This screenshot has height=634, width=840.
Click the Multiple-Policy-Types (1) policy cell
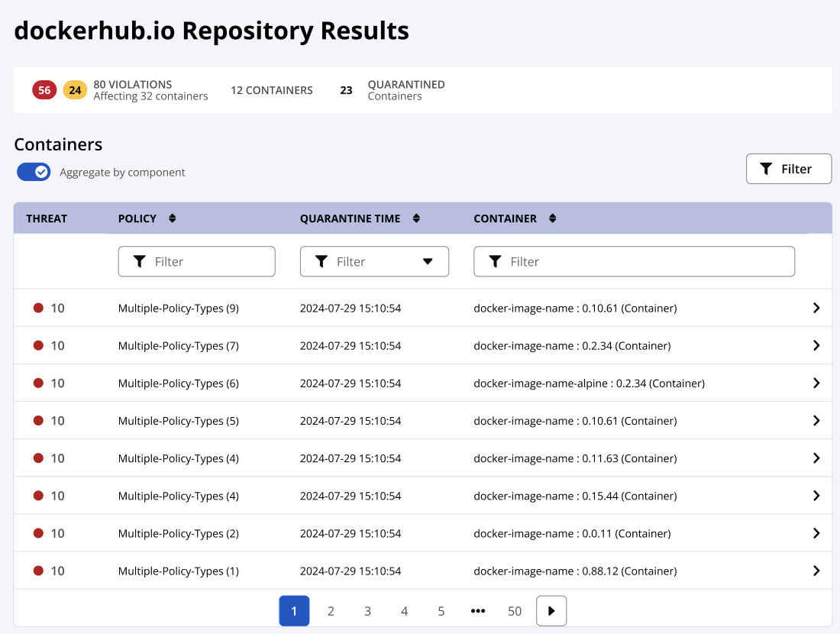[x=179, y=571]
